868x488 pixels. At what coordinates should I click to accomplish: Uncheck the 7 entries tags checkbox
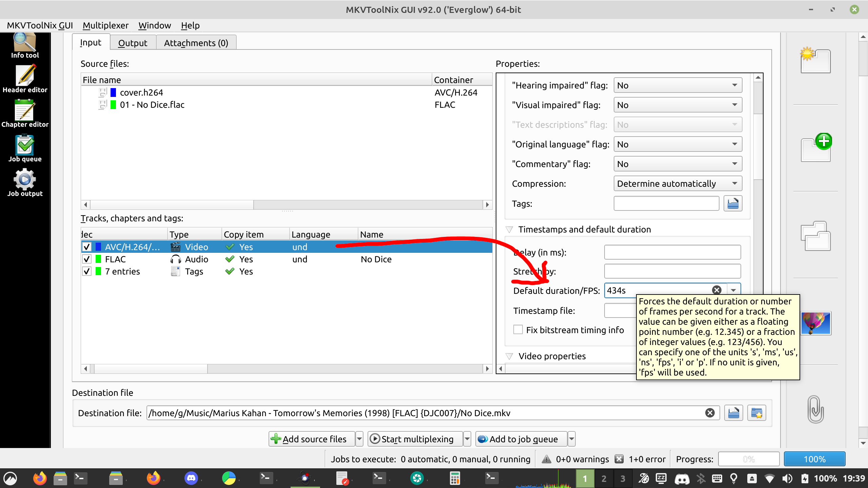click(x=87, y=271)
